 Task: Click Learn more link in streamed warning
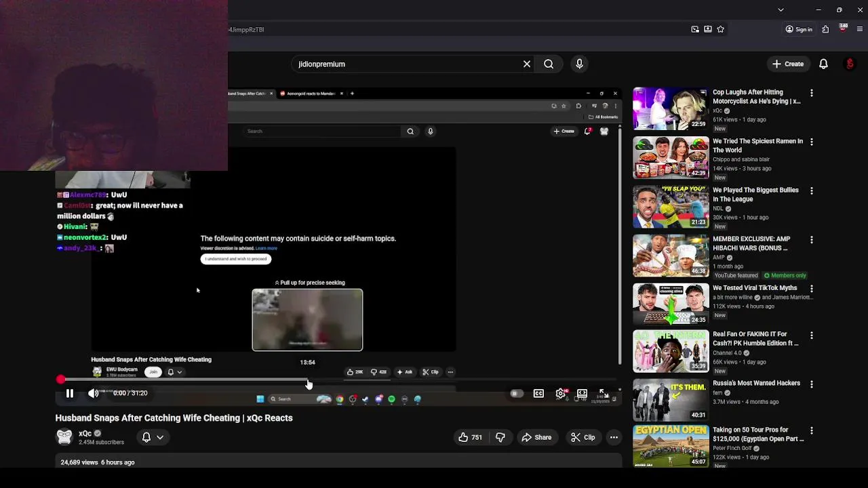[x=267, y=248]
